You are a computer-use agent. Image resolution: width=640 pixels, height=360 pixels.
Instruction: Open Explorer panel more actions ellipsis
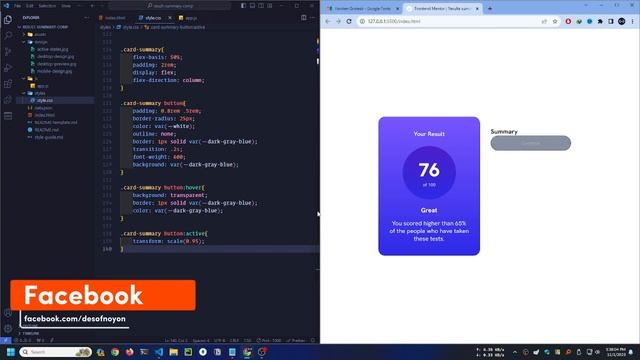(86, 18)
